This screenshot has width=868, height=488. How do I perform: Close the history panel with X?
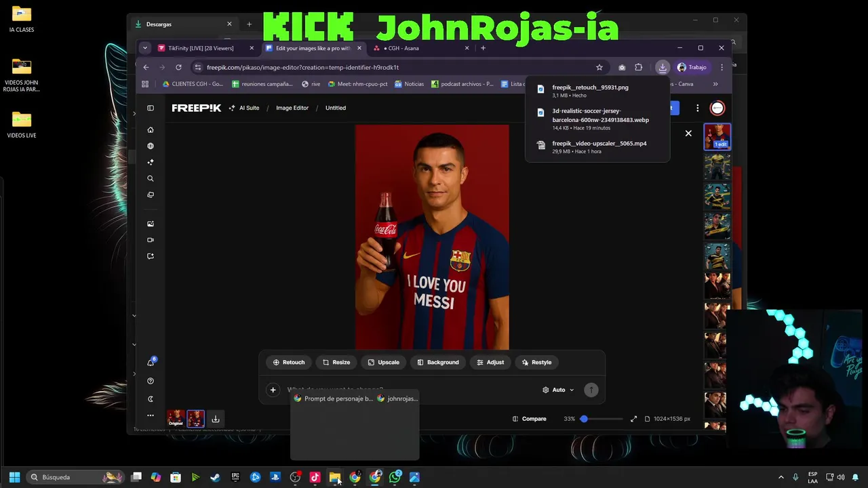pos(688,134)
